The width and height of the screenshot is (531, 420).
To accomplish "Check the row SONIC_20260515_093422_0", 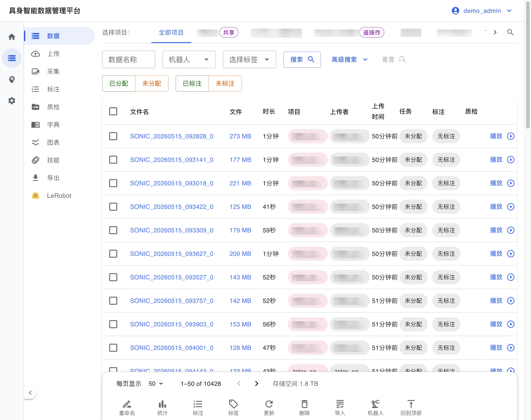I will pos(113,207).
